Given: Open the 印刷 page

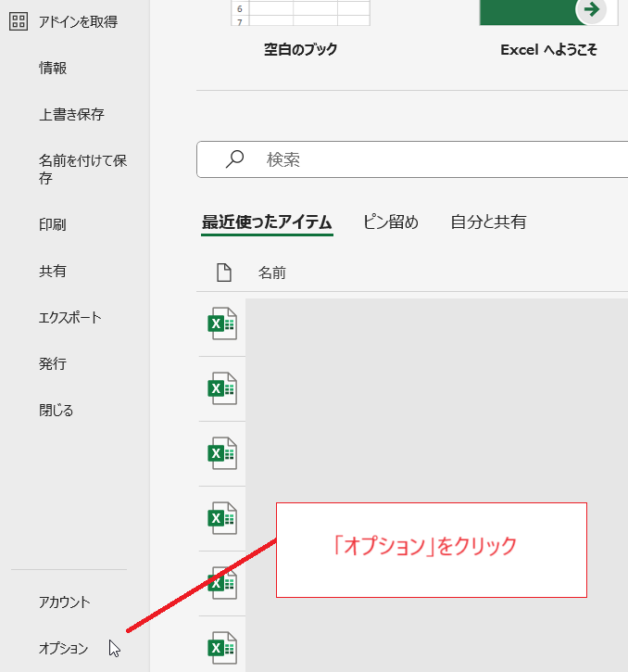Looking at the screenshot, I should click(x=52, y=224).
